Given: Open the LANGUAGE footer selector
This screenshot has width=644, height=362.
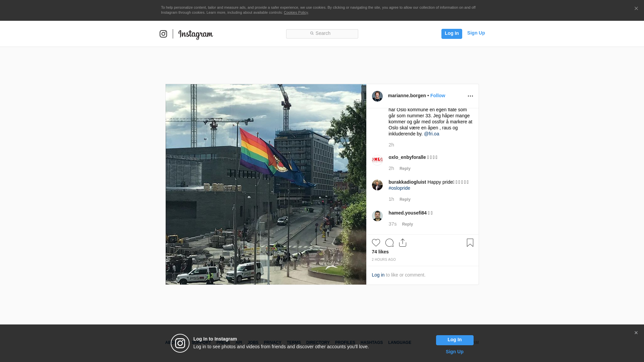Looking at the screenshot, I should 399,343.
